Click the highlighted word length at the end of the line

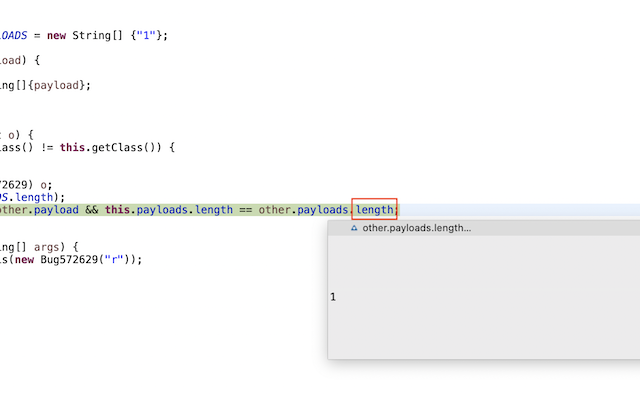coord(374,209)
